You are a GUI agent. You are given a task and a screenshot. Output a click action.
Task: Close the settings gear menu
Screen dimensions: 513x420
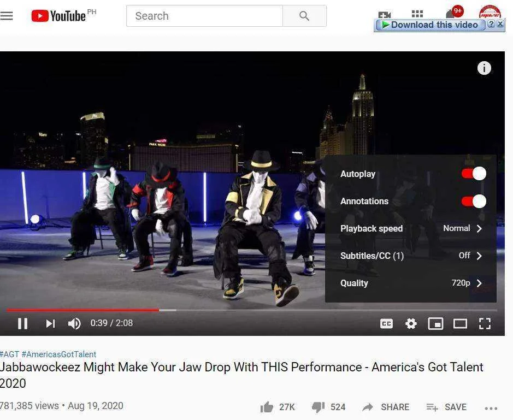coord(411,323)
